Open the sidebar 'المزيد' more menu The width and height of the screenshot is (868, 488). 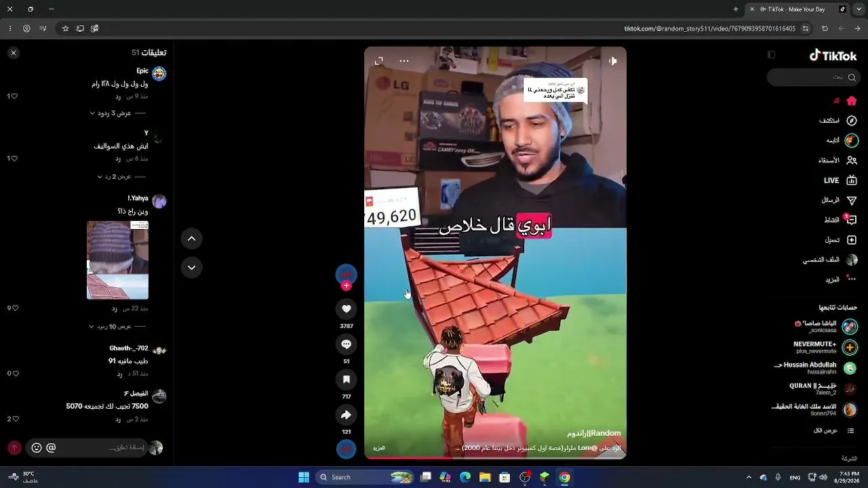[841, 279]
